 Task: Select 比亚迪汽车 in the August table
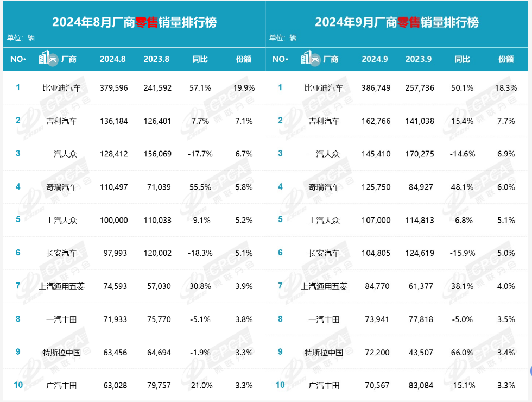(x=61, y=87)
